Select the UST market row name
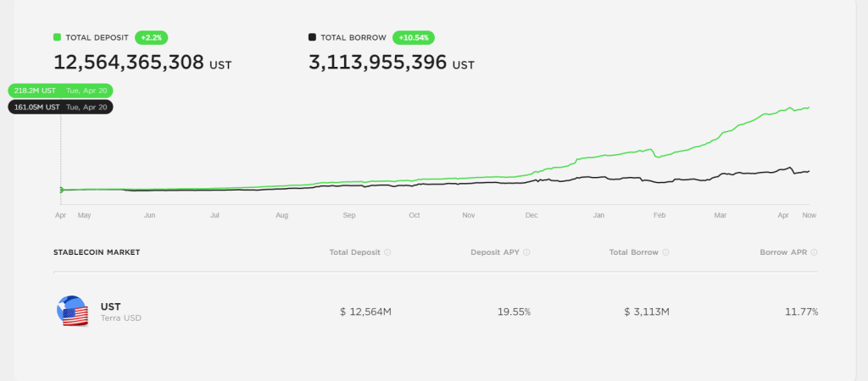 (111, 306)
